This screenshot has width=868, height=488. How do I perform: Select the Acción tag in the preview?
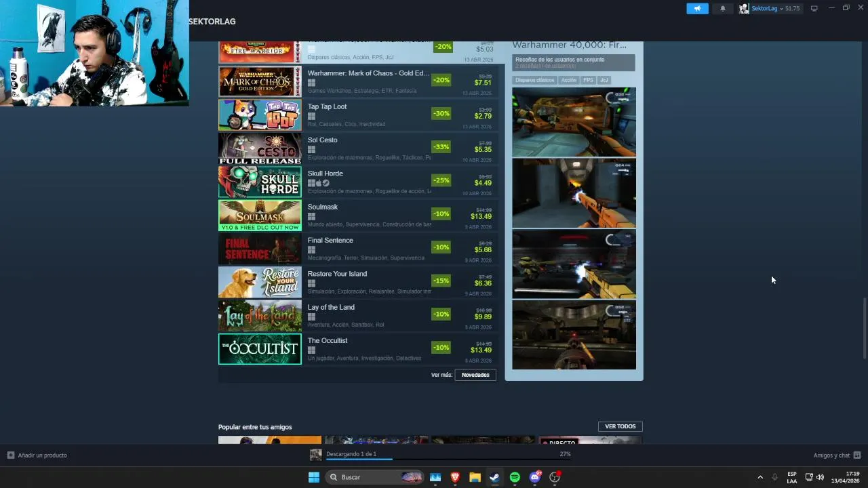tap(568, 80)
